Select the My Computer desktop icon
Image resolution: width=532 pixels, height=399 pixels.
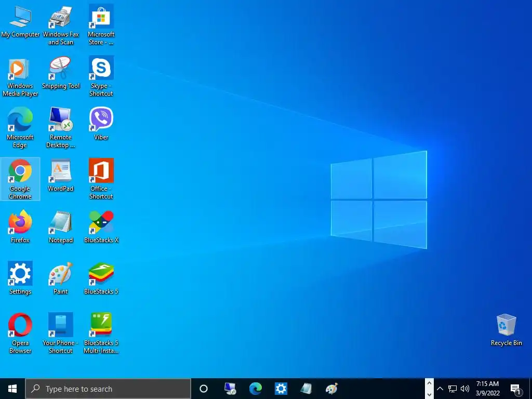click(20, 21)
